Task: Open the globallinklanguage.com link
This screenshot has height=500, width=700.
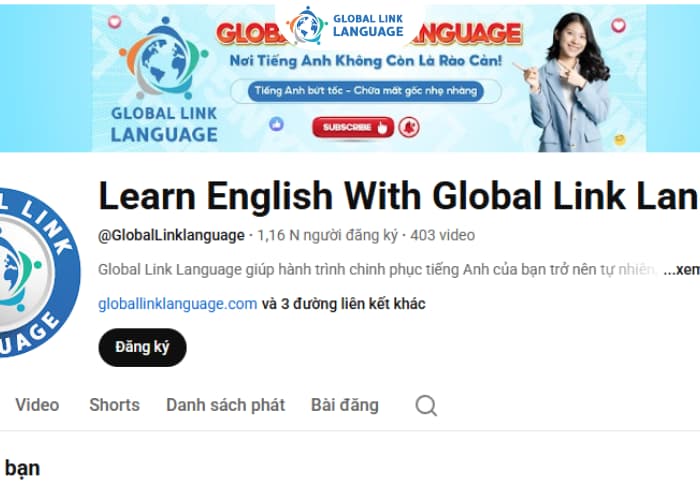Action: pos(178,304)
